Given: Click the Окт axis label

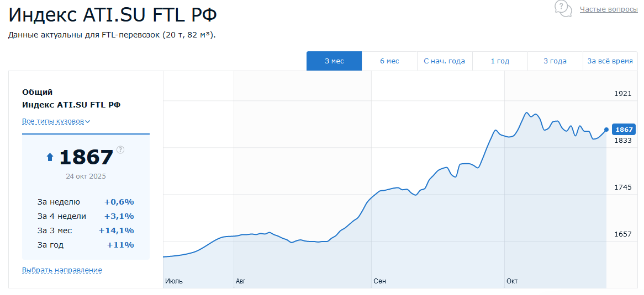Looking at the screenshot, I should tap(512, 281).
